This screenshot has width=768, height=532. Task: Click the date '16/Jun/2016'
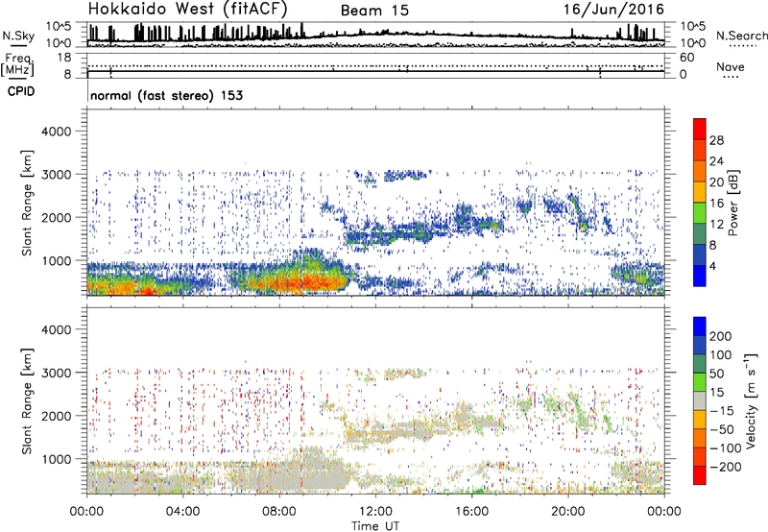pos(613,10)
